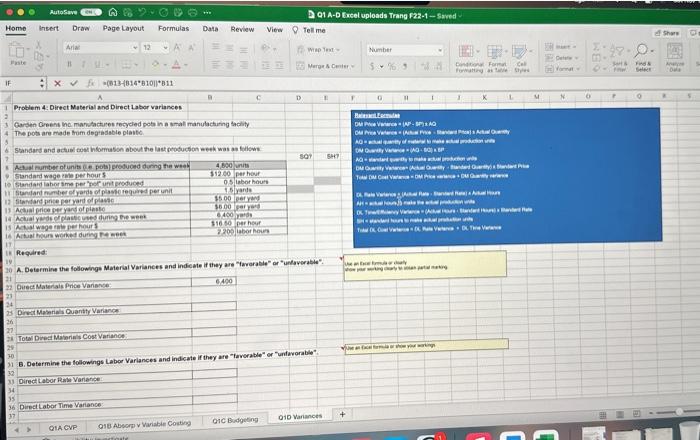Image resolution: width=700 pixels, height=440 pixels.
Task: Open the Format cells dropdown
Action: pyautogui.click(x=562, y=69)
